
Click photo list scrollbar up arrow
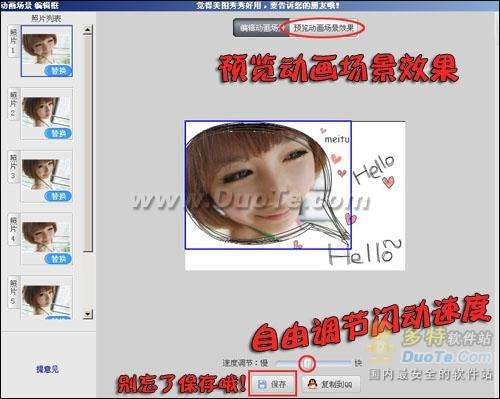point(88,30)
